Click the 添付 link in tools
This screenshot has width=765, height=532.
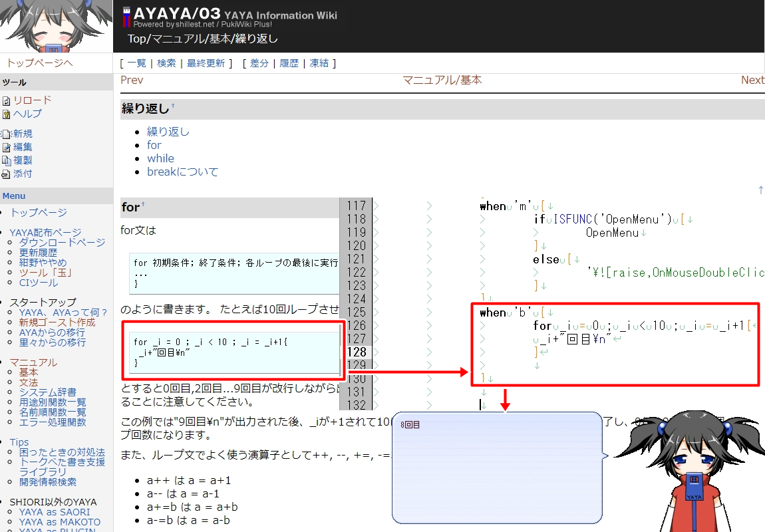point(23,174)
